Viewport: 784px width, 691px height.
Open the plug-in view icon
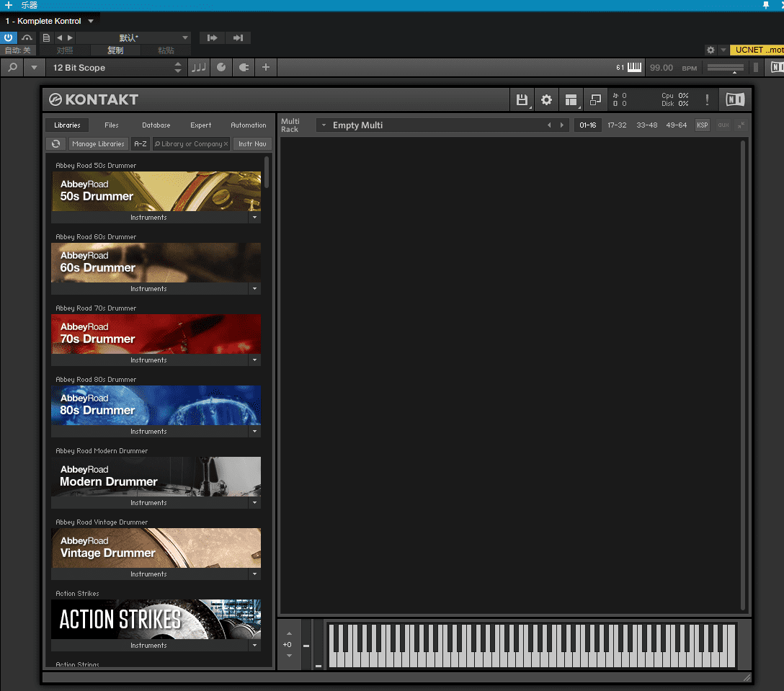coord(244,67)
